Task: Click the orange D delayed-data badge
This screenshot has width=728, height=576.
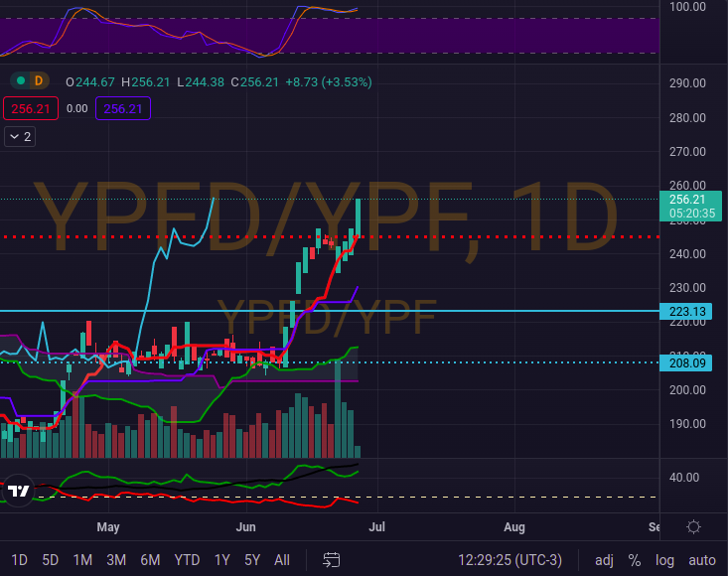Action: (x=39, y=80)
